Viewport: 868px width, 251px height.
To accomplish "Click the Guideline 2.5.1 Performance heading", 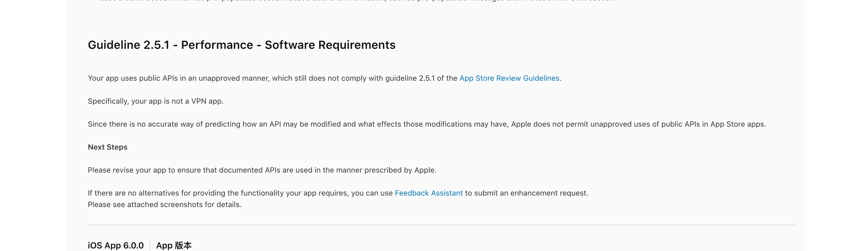I will 241,45.
